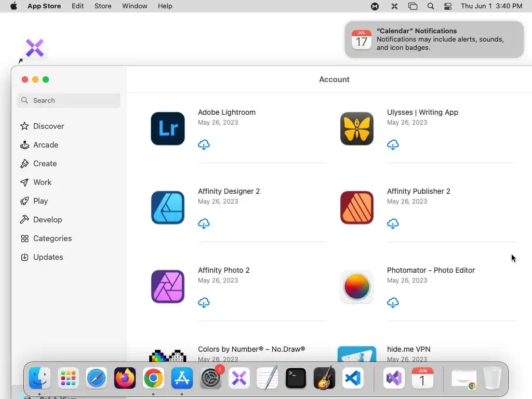Download Affinity Photo 2 cloud icon
532x399 pixels.
click(x=204, y=302)
